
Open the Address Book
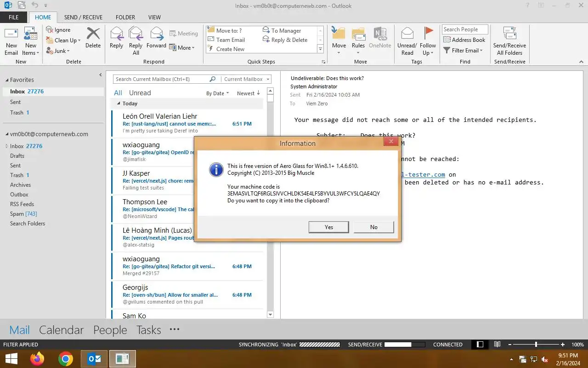(x=464, y=40)
